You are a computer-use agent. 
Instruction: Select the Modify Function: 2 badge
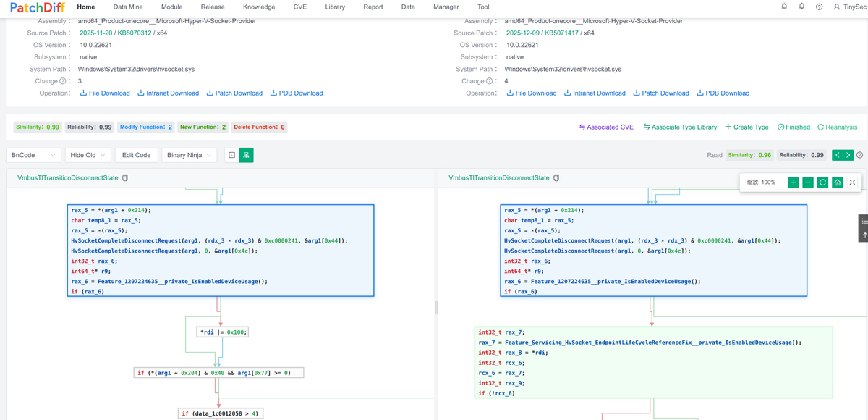coord(146,127)
